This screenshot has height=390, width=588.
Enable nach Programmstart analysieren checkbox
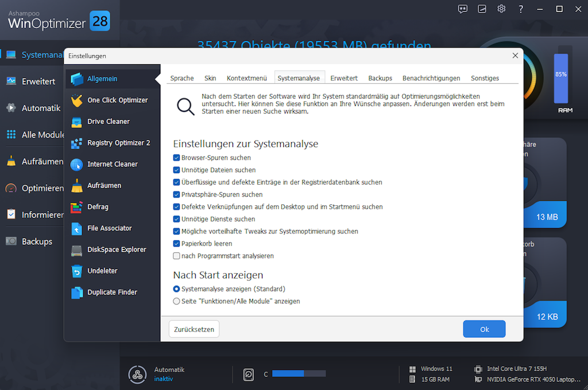point(177,256)
